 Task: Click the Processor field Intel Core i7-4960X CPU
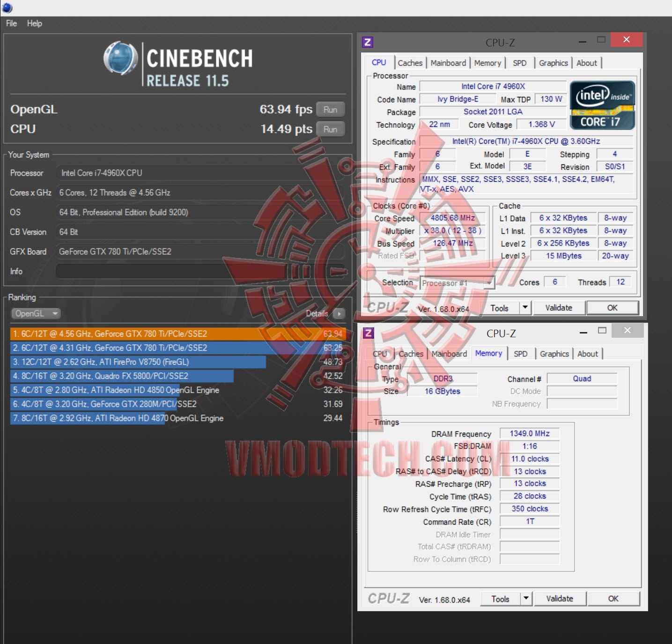(x=201, y=173)
